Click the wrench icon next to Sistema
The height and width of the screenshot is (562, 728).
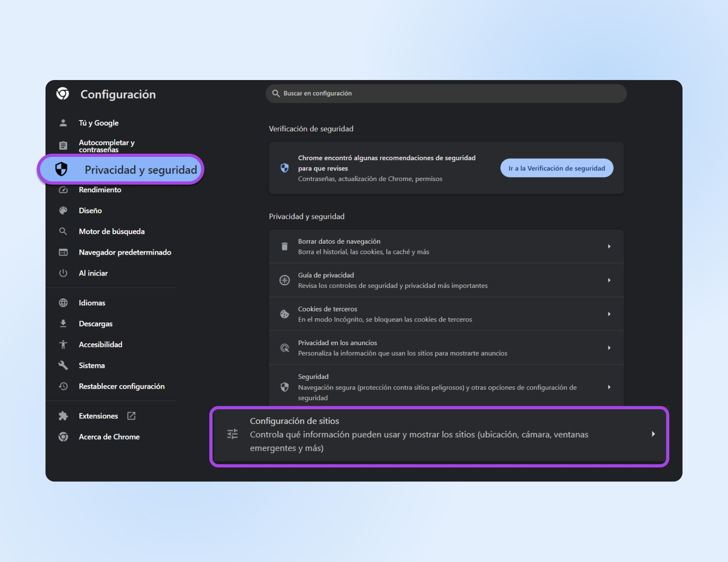(x=63, y=365)
